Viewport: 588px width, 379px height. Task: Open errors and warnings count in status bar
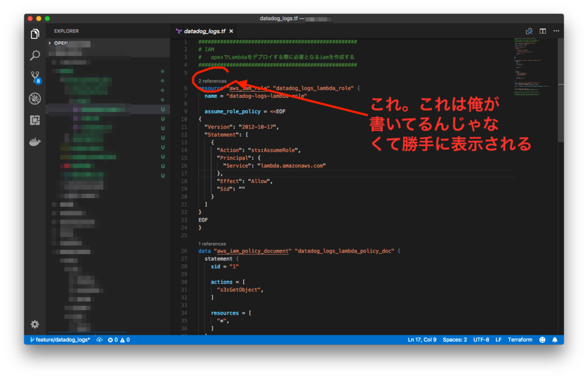coord(119,339)
